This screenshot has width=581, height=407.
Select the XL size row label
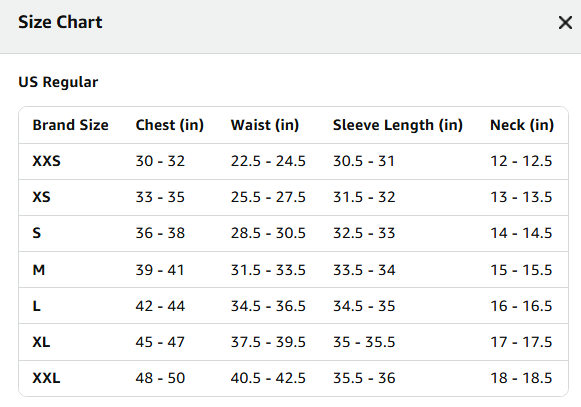[x=41, y=342]
